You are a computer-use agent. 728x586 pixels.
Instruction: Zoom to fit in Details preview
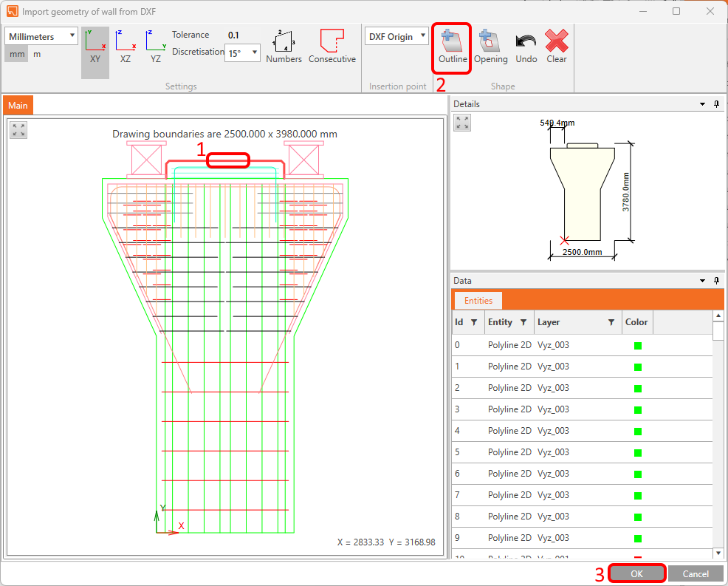coord(462,123)
